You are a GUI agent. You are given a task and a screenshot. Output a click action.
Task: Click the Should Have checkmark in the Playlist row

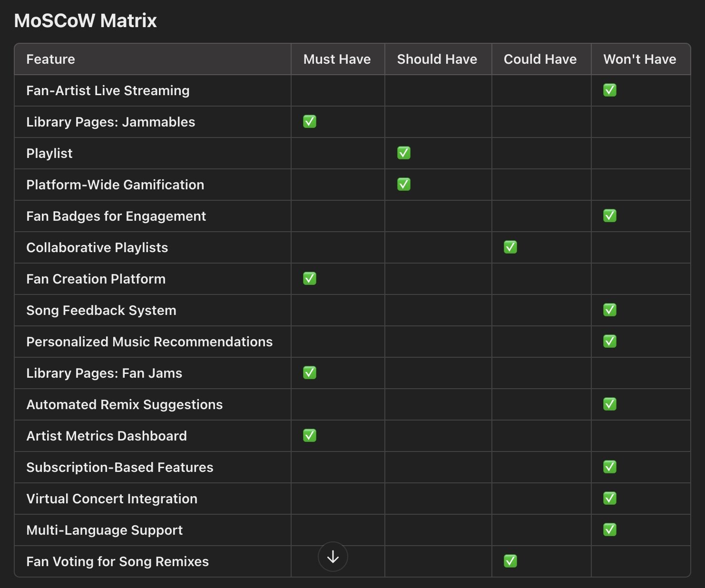404,153
